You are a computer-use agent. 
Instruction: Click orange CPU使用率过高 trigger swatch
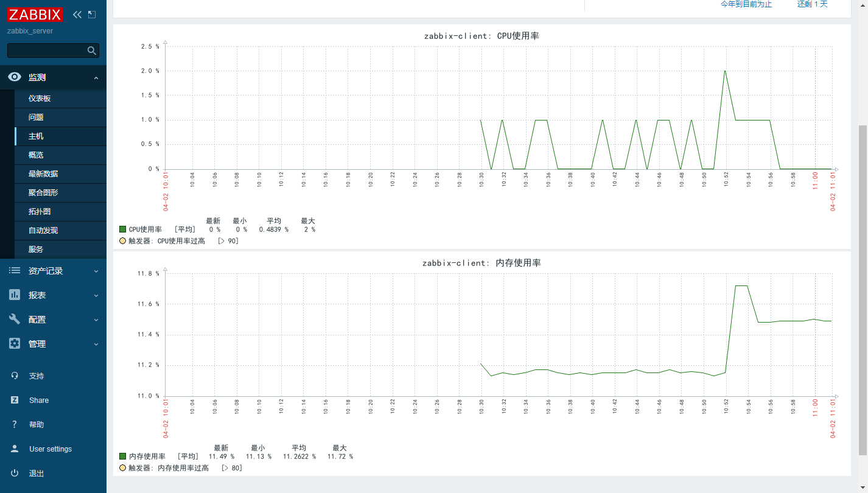pos(123,241)
